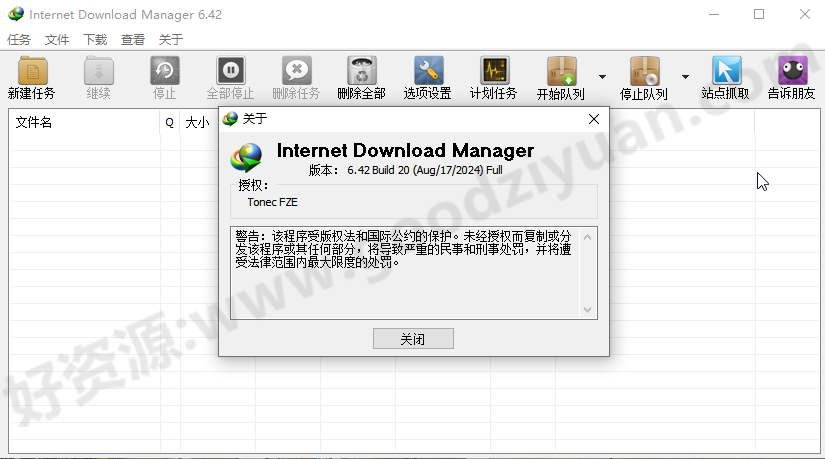Click the Tonec FZE license text
This screenshot has width=825, height=459.
tap(273, 202)
